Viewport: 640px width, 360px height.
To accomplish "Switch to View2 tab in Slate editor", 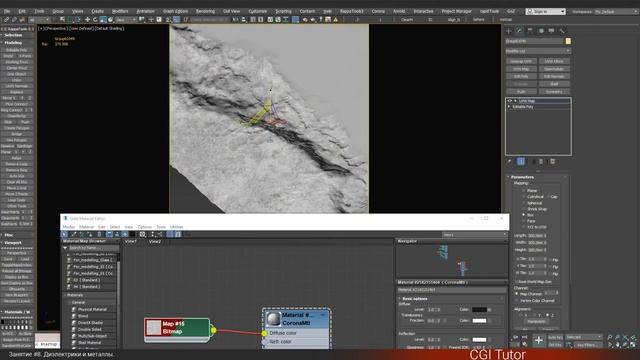I will (155, 242).
